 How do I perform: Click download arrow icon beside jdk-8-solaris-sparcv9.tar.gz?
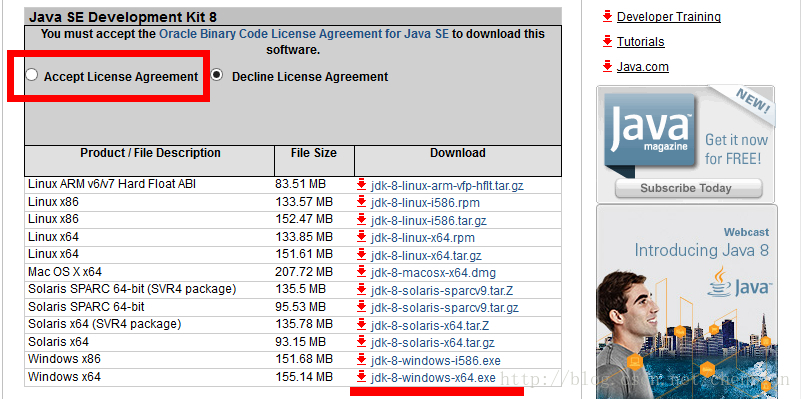tap(362, 307)
